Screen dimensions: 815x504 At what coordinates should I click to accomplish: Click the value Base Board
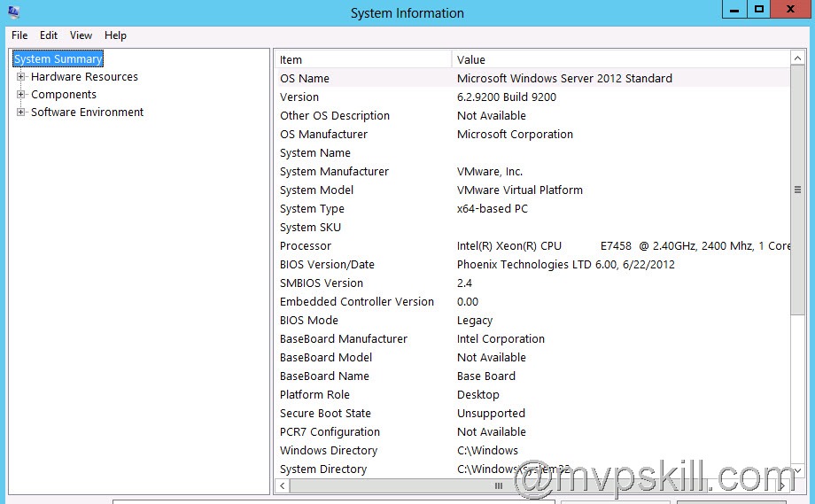[x=486, y=376]
